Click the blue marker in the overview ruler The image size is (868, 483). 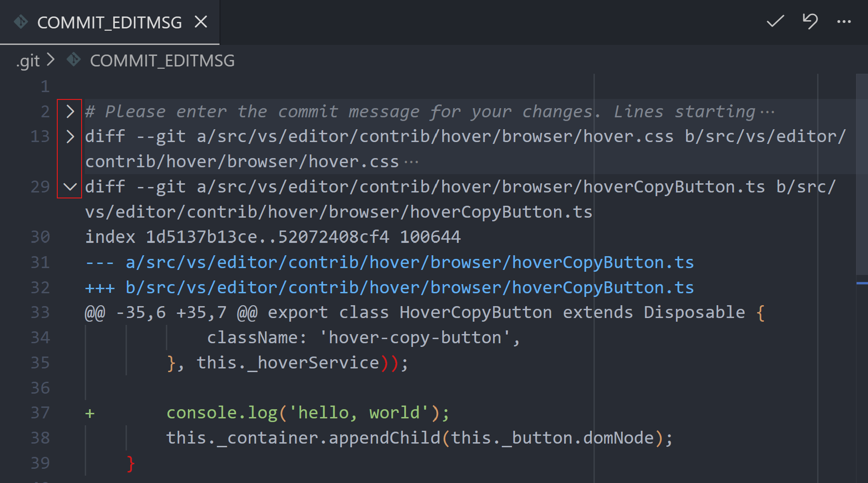tap(862, 284)
